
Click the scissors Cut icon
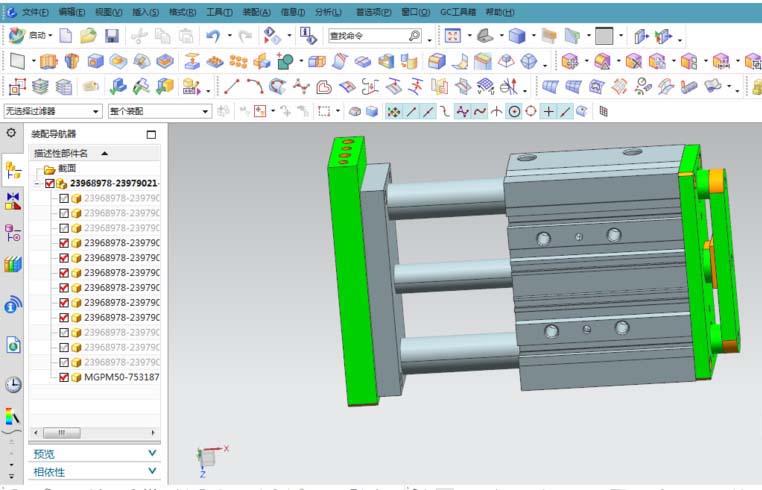139,35
